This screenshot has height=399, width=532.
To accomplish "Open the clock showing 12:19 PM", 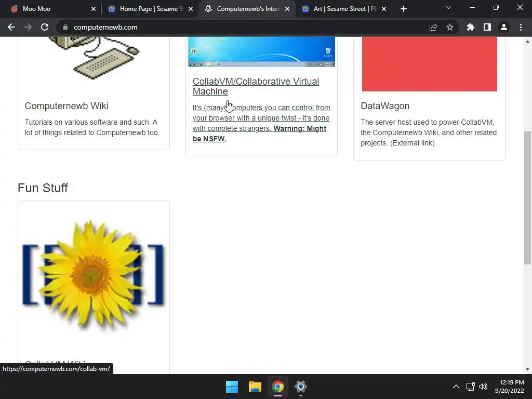I will tap(509, 387).
